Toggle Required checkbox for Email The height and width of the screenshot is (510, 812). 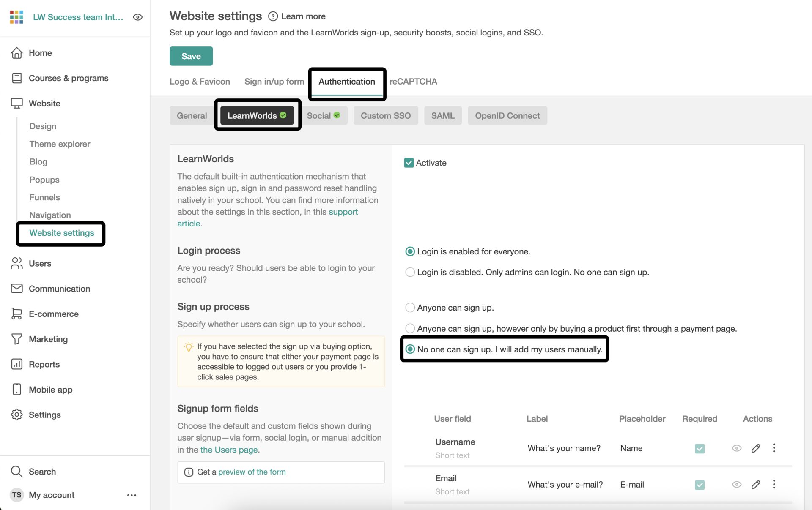pos(700,485)
